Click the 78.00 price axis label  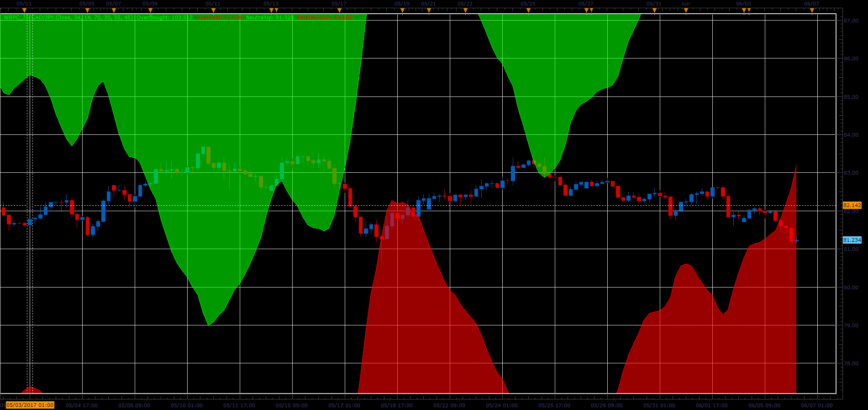pyautogui.click(x=851, y=364)
